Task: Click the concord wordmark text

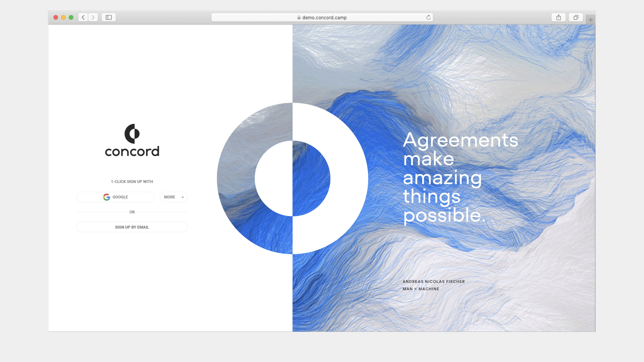Action: tap(132, 152)
